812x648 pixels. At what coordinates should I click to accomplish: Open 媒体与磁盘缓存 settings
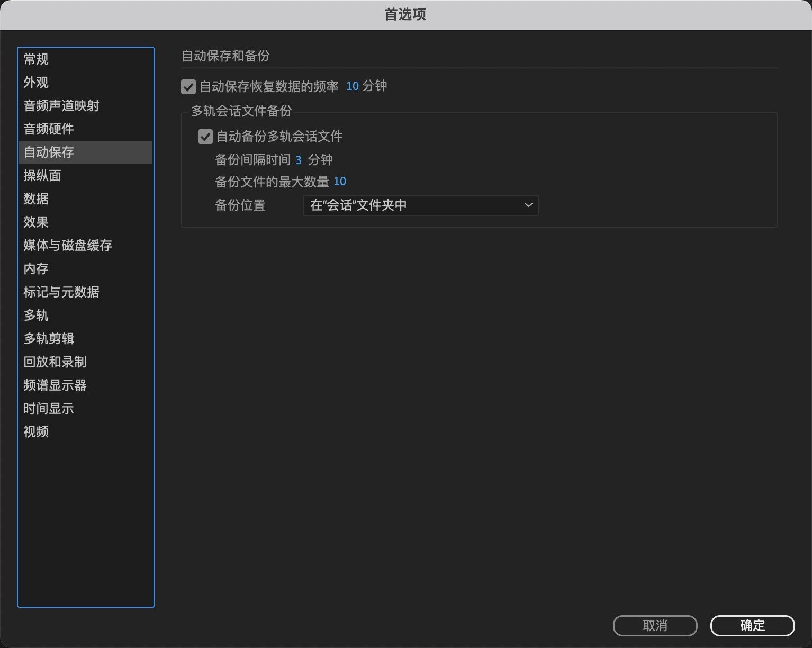click(67, 246)
